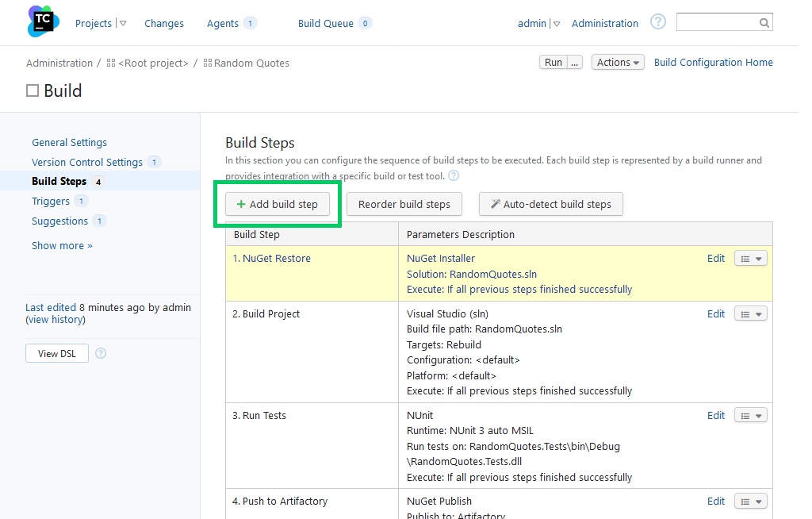Image resolution: width=812 pixels, height=519 pixels.
Task: Click the 2. Build Project step name
Action: pyautogui.click(x=266, y=313)
